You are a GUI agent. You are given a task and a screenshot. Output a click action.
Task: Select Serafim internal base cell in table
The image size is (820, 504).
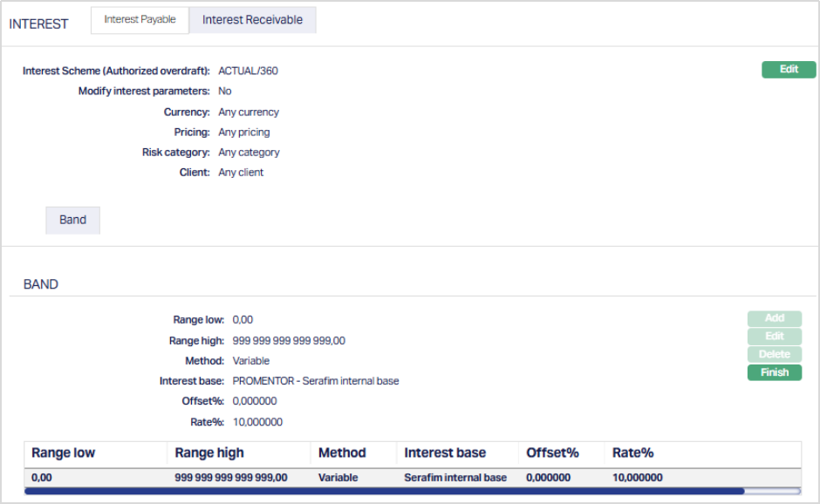click(x=455, y=478)
